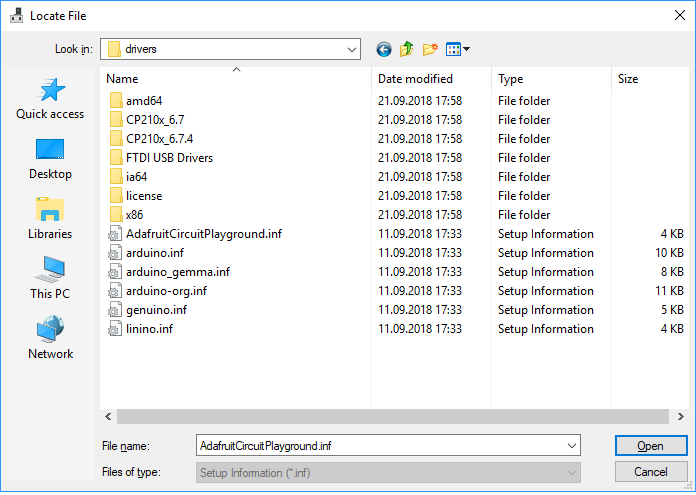This screenshot has height=495, width=696.
Task: Sort by Date modified column header
Action: point(431,79)
